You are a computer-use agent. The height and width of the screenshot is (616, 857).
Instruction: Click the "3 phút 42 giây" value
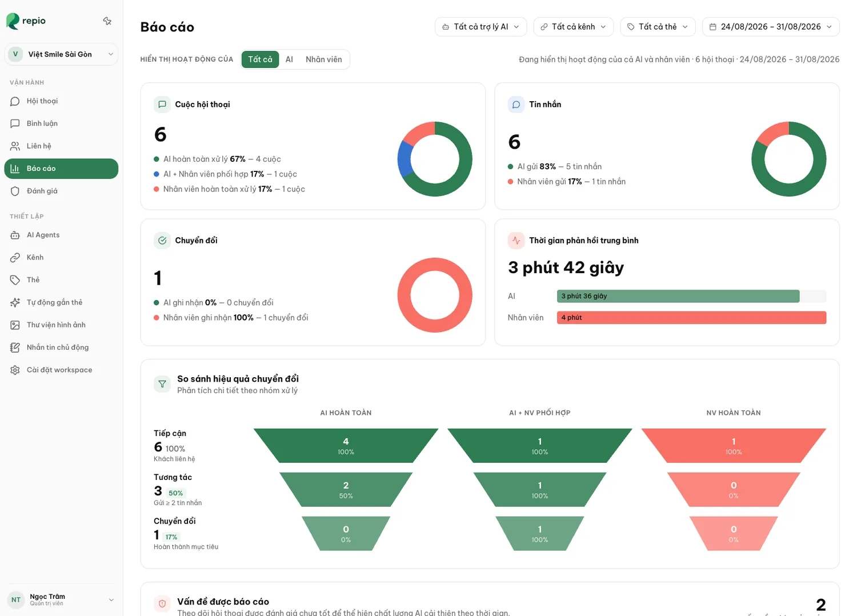566,267
